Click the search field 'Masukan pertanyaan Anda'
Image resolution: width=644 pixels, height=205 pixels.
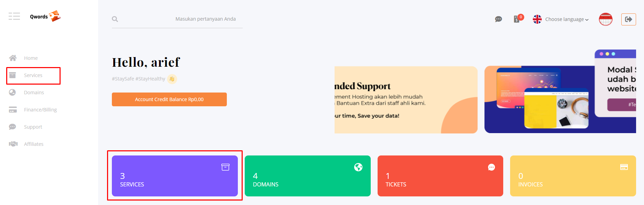click(205, 19)
